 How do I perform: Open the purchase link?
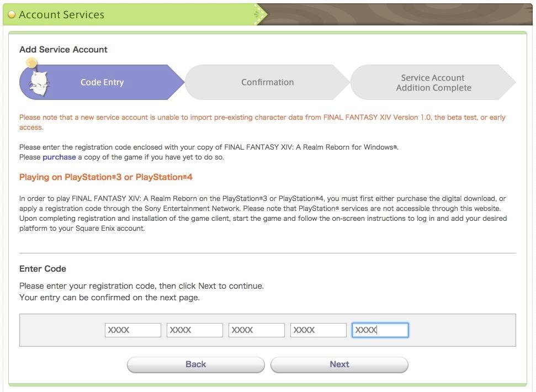coord(59,157)
